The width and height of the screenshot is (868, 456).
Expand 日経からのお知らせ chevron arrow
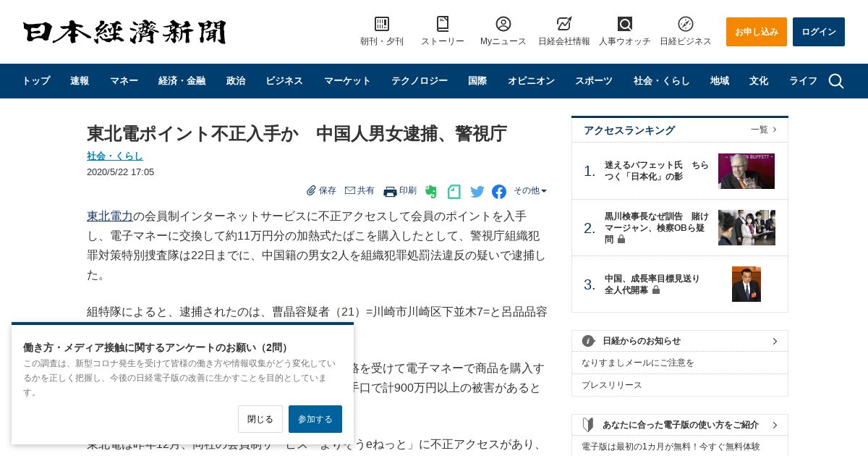775,341
